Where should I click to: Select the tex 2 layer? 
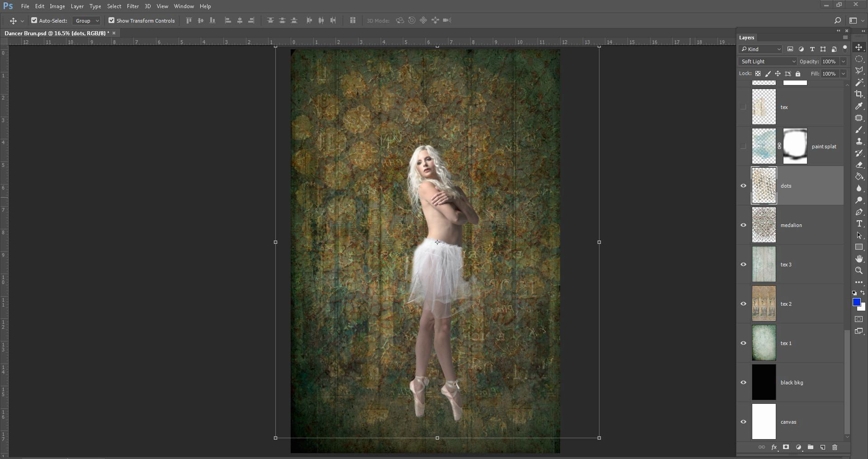click(x=809, y=304)
